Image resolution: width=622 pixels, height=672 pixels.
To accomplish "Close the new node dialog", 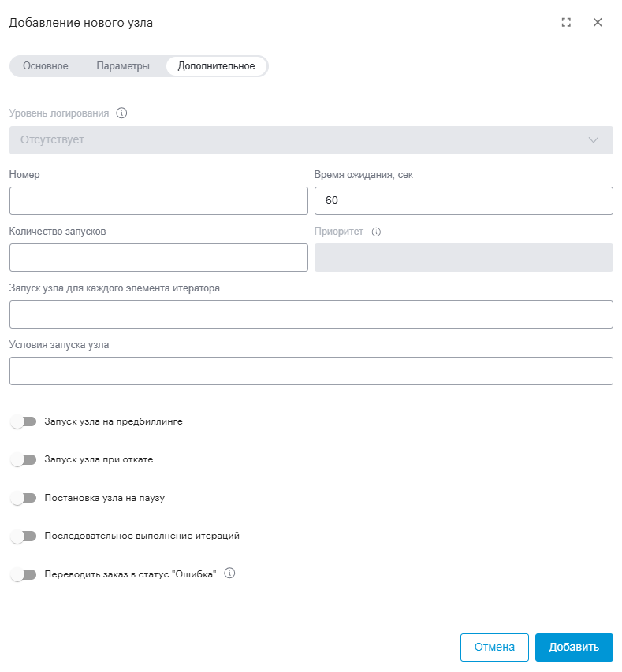I will 598,22.
